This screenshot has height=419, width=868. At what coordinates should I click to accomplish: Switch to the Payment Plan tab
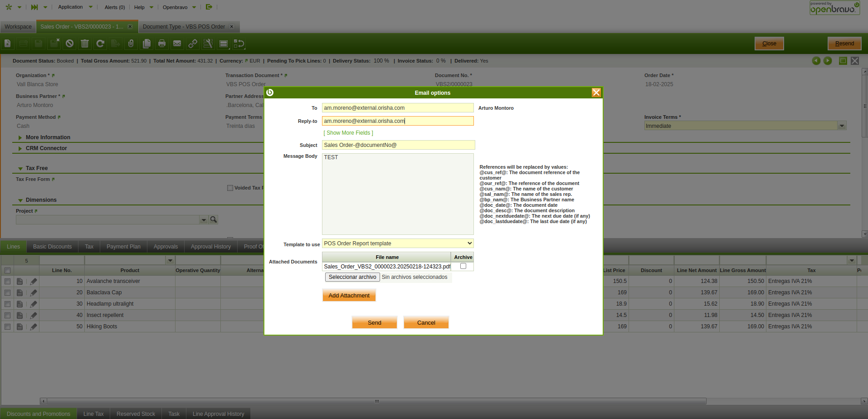(123, 247)
